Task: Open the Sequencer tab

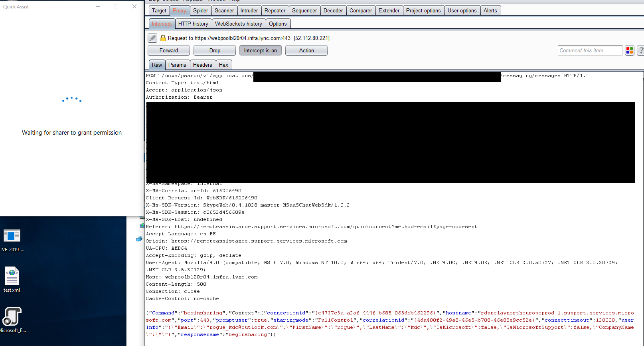Action: 304,10
